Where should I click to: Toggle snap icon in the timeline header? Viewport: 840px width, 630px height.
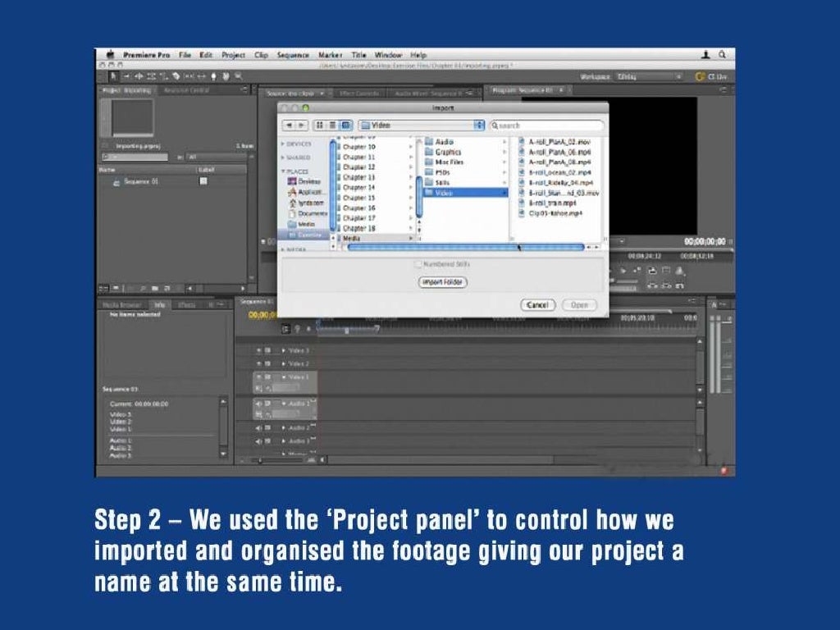click(285, 328)
